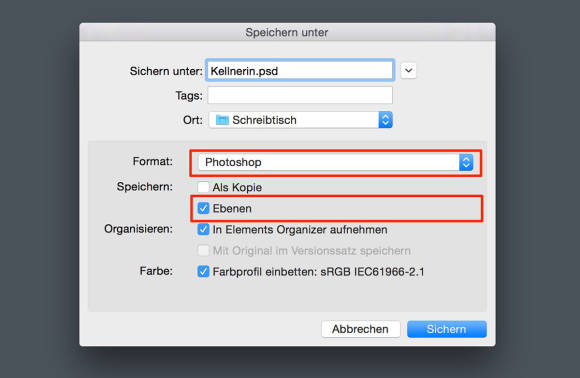
Task: Uncheck the Ebenen checkbox
Action: tap(203, 208)
